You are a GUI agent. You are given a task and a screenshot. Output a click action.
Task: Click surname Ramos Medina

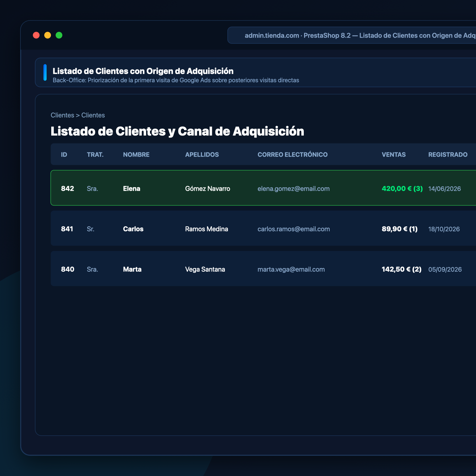coord(207,229)
